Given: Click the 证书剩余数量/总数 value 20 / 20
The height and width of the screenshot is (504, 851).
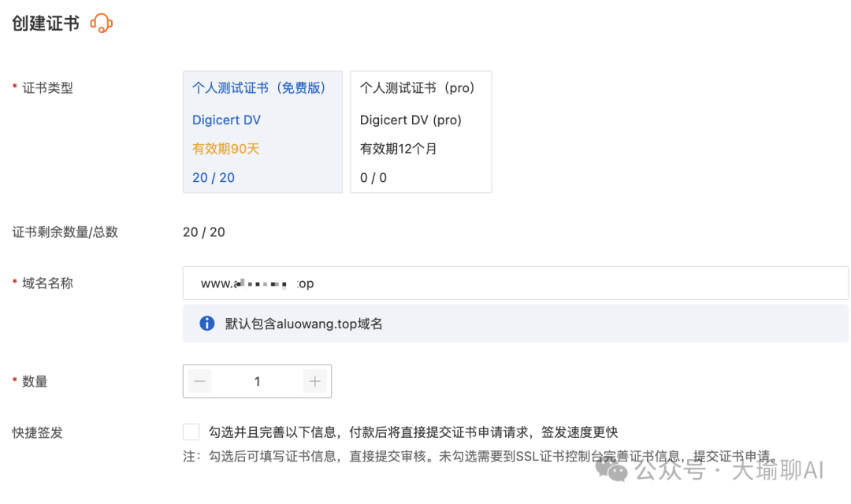Looking at the screenshot, I should coord(204,232).
